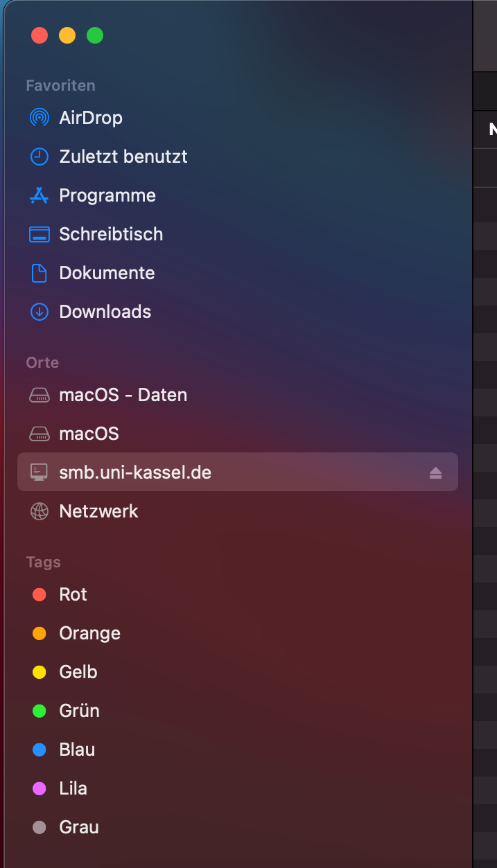Collapse the Tags section
This screenshot has width=497, height=868.
point(43,562)
